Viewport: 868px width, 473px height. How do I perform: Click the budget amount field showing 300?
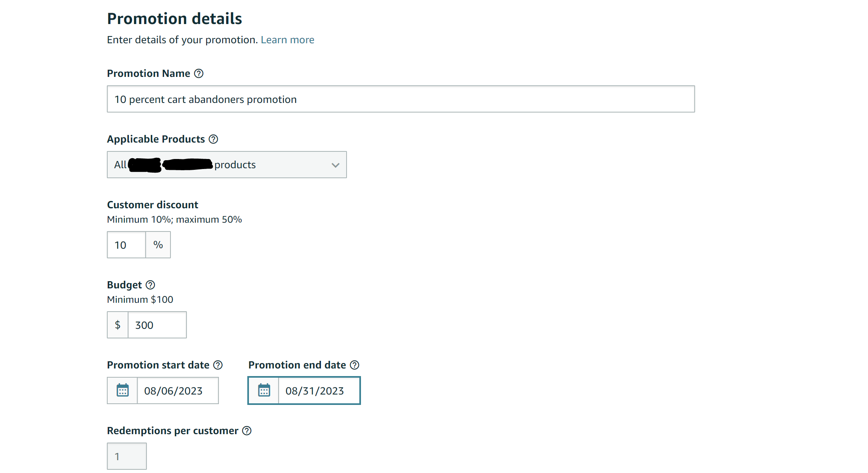click(157, 325)
